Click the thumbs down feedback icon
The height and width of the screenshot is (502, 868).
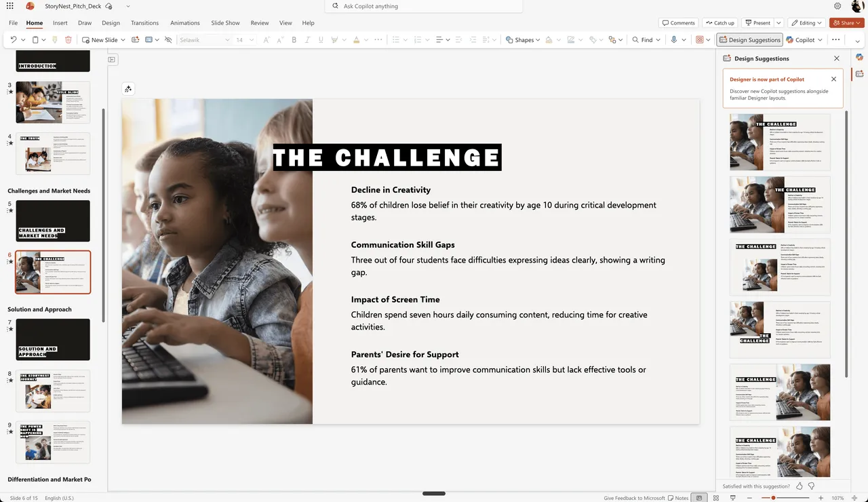(x=811, y=486)
